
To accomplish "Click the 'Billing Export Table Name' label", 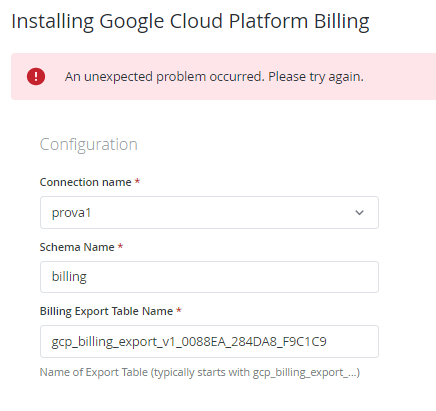I will coord(106,311).
